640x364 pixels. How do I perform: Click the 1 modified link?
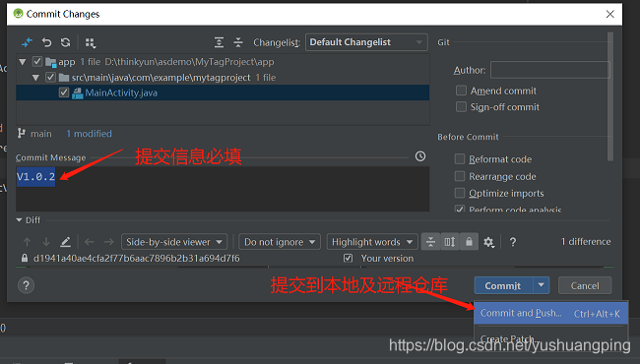point(89,134)
